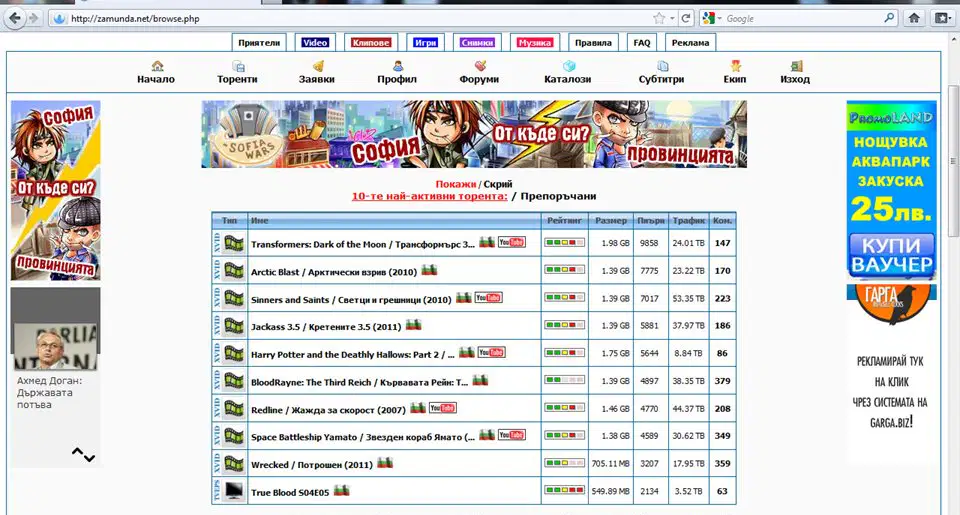Log out via Изход icon

click(x=795, y=66)
